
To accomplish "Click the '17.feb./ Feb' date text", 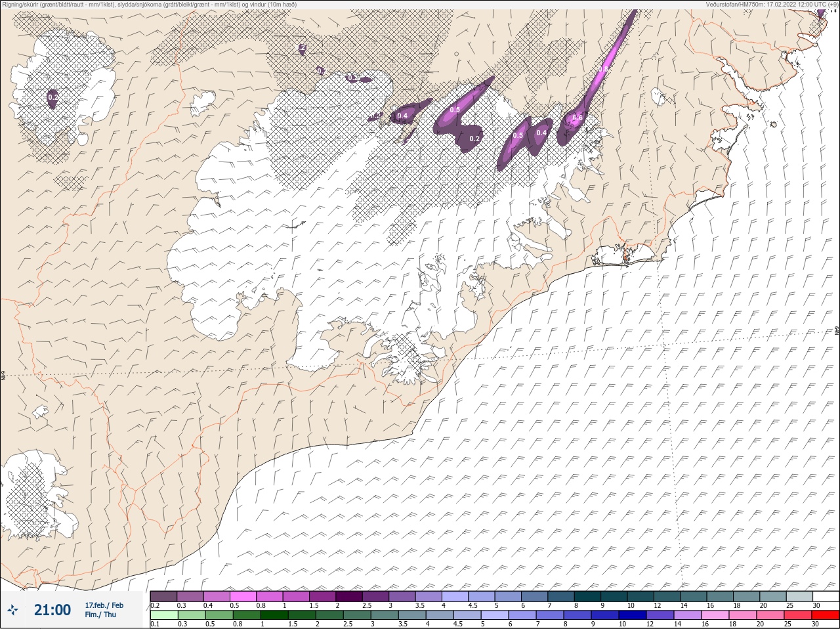I will coord(104,605).
